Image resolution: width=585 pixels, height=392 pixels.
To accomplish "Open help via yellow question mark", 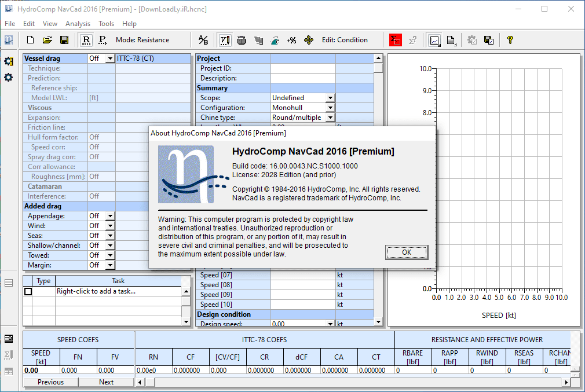I will click(510, 40).
